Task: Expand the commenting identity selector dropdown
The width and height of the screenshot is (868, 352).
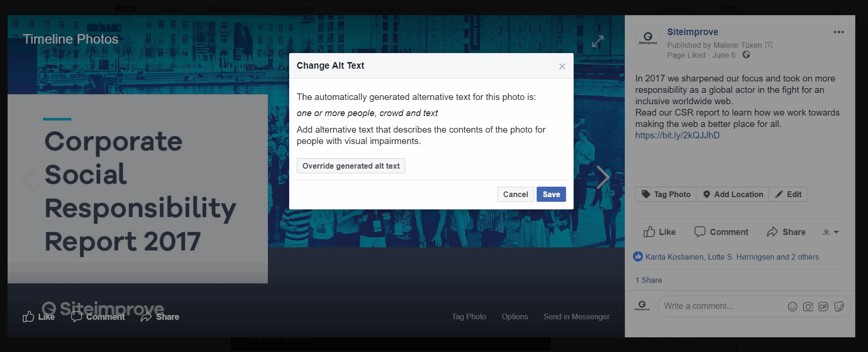Action: pos(831,232)
